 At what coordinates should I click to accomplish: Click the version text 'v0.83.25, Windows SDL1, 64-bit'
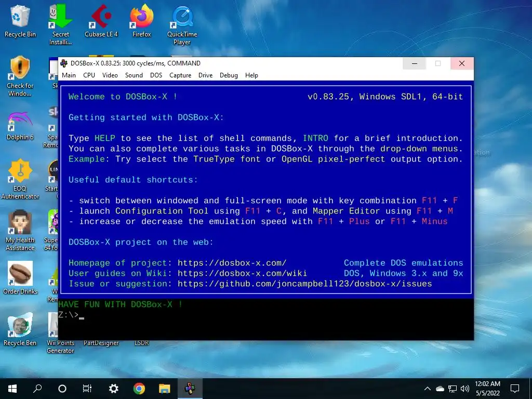pos(385,97)
